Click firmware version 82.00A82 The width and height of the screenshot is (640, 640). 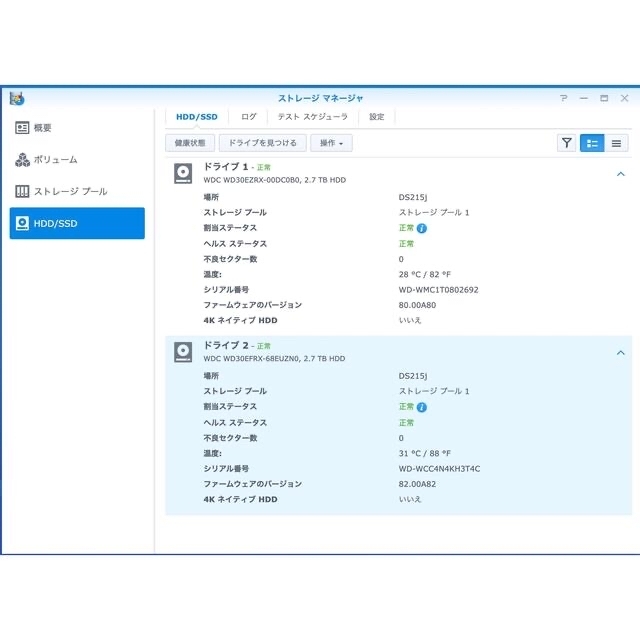click(417, 484)
